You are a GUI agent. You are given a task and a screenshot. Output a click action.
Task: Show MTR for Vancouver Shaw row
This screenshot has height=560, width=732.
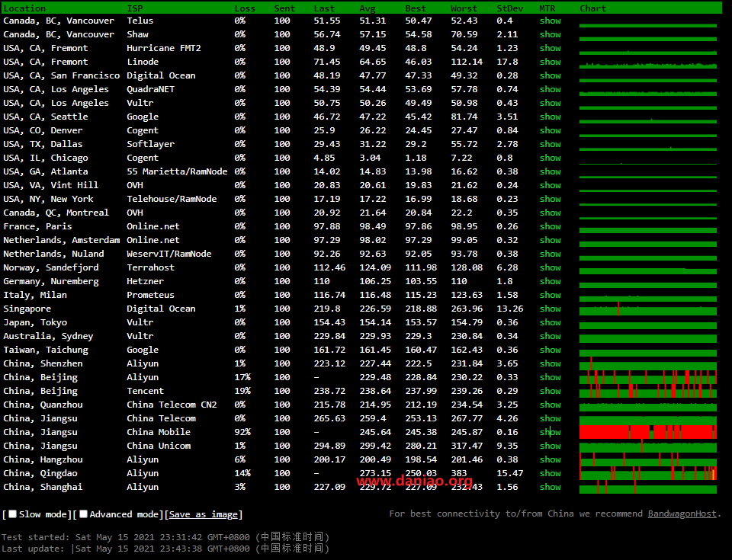(550, 34)
